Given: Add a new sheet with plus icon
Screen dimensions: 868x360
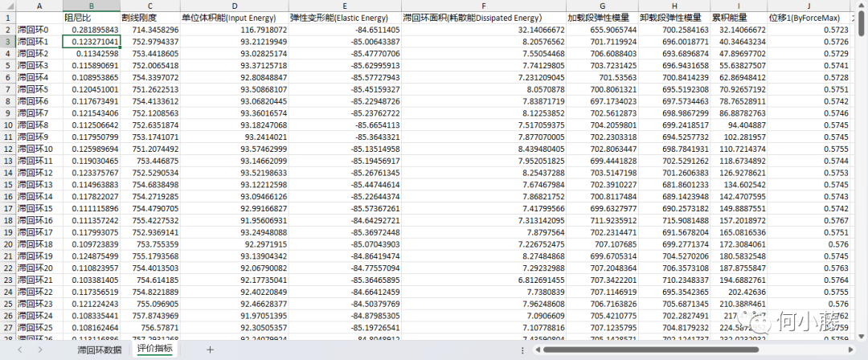Looking at the screenshot, I should [210, 350].
